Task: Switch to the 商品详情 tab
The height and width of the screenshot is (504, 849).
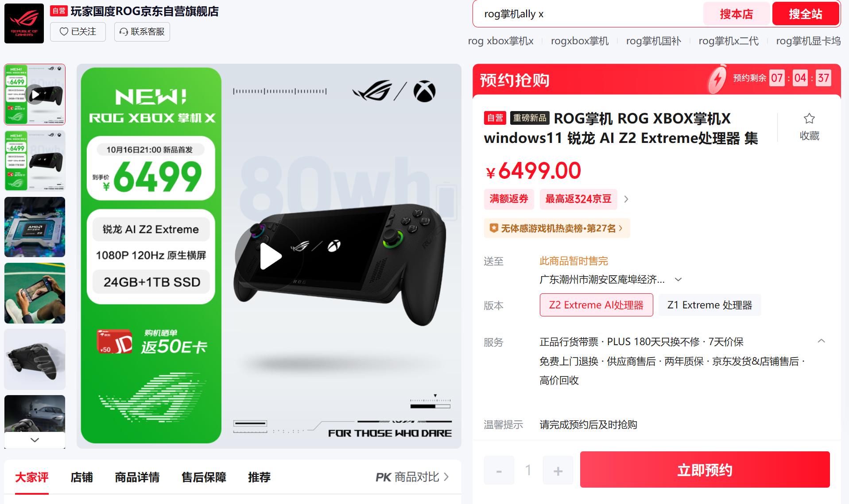Action: [x=137, y=477]
